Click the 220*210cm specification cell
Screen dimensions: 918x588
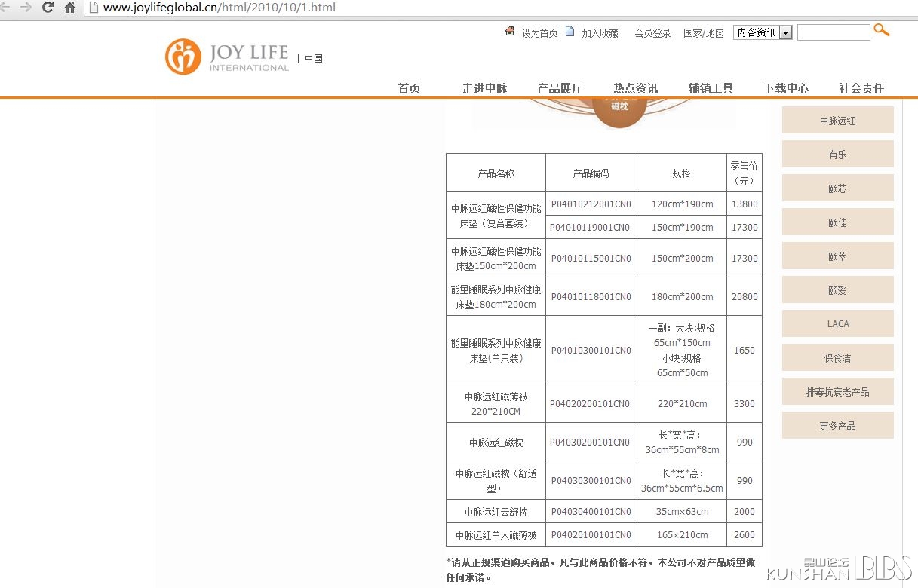click(x=682, y=404)
